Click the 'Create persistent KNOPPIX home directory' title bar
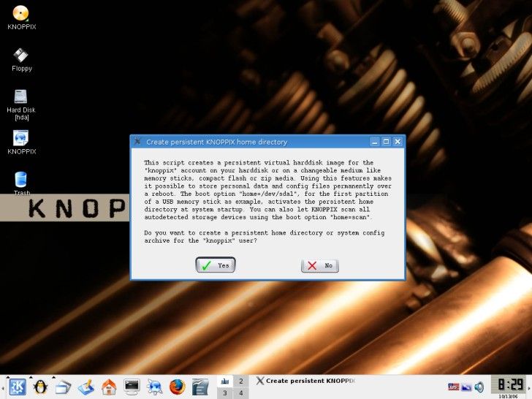The image size is (532, 399). click(216, 142)
